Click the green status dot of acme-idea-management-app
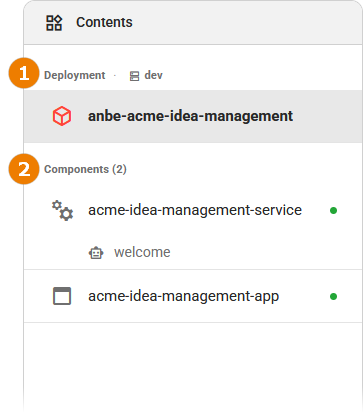Screen dimensions: 363x413 [333, 296]
